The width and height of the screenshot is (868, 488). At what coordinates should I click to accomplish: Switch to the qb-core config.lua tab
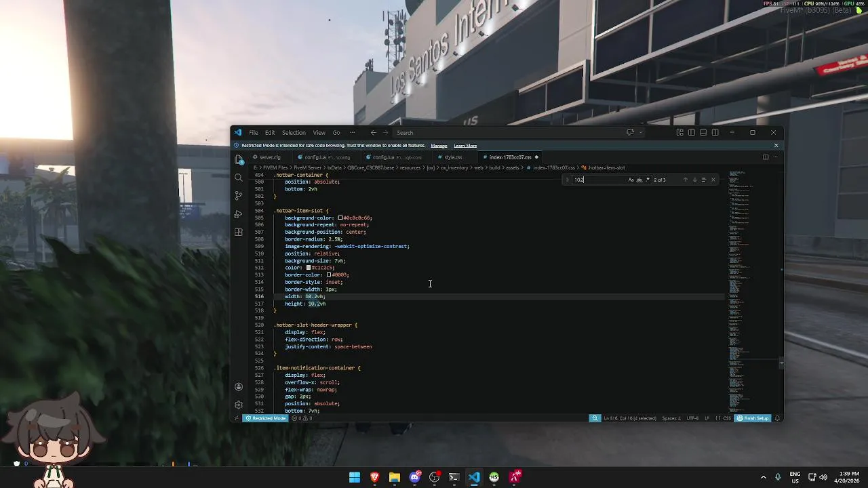coord(395,157)
